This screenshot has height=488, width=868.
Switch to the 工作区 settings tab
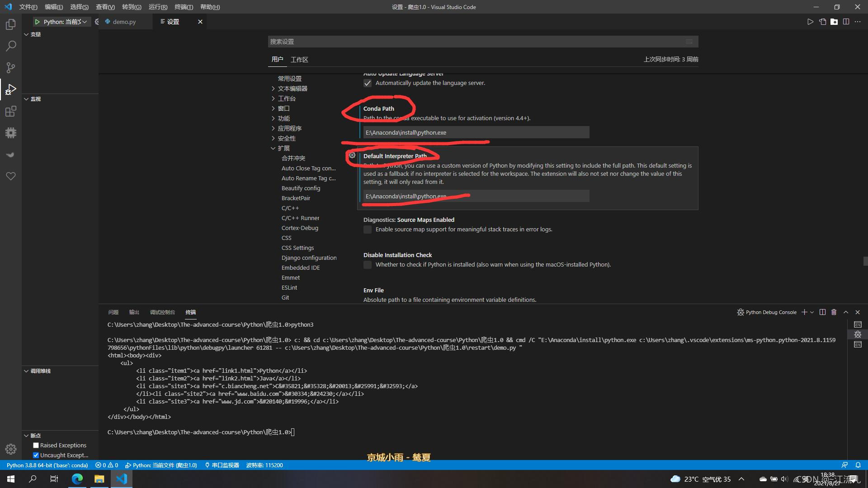[299, 60]
